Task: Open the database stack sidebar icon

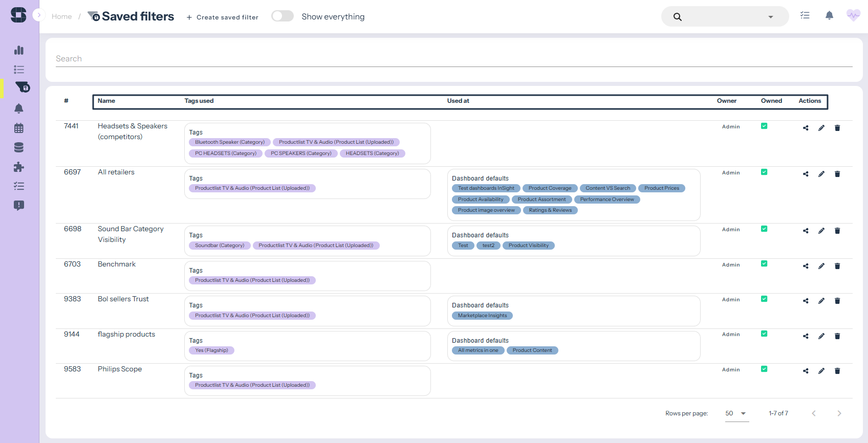Action: [19, 148]
